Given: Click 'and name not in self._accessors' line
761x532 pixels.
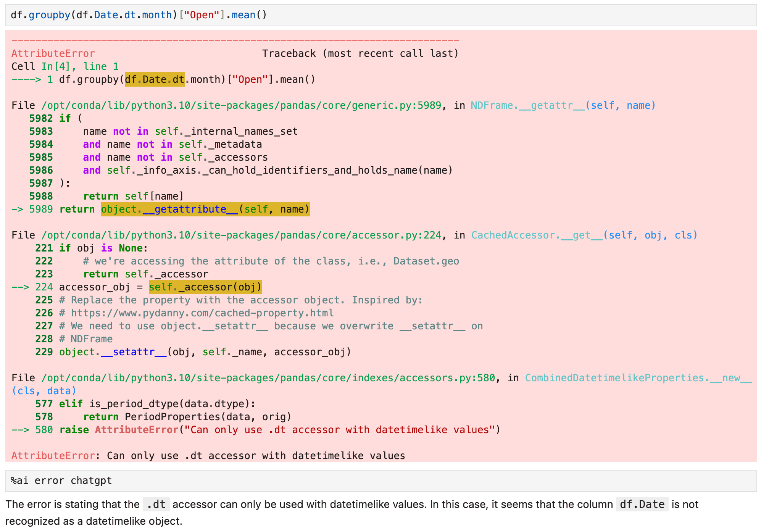Looking at the screenshot, I should click(x=176, y=157).
